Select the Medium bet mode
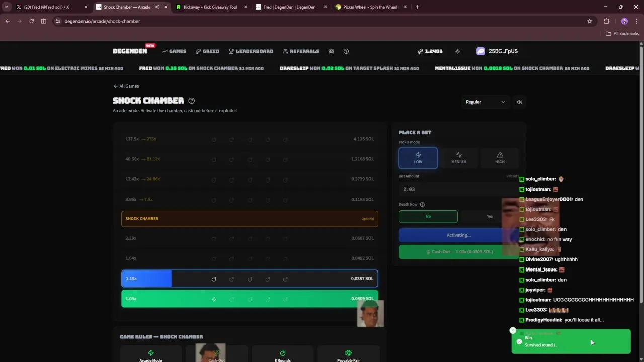Viewport: 644px width, 362px height. 458,158
